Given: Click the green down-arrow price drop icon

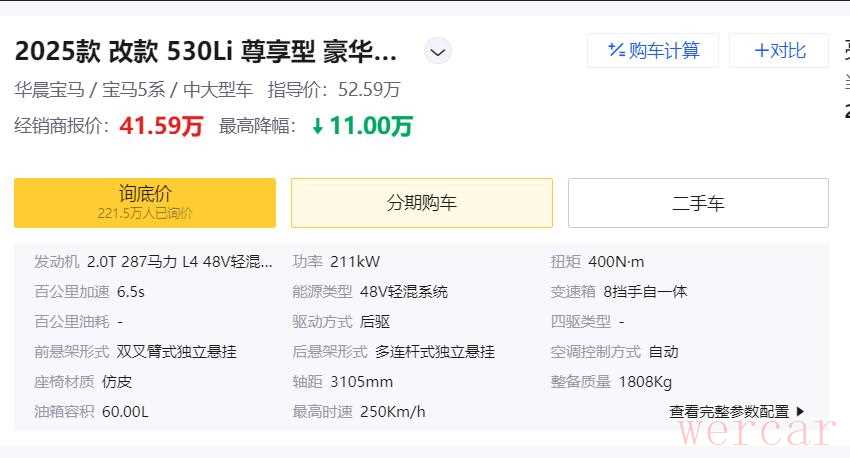Looking at the screenshot, I should coord(318,126).
